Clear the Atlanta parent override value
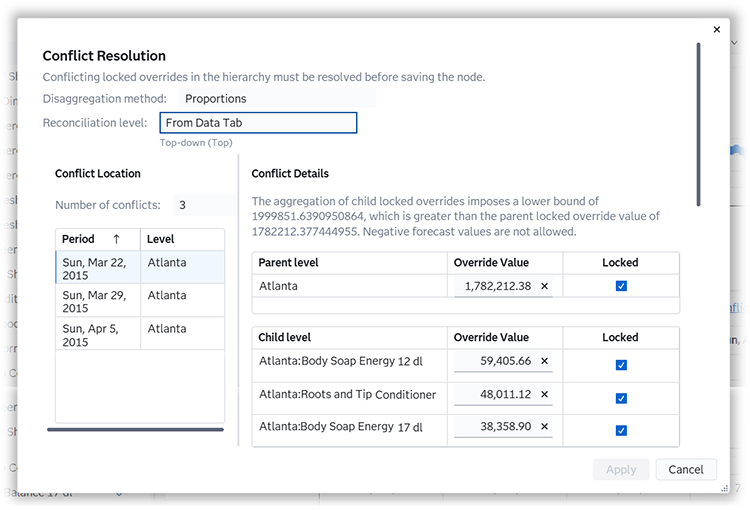 (545, 286)
